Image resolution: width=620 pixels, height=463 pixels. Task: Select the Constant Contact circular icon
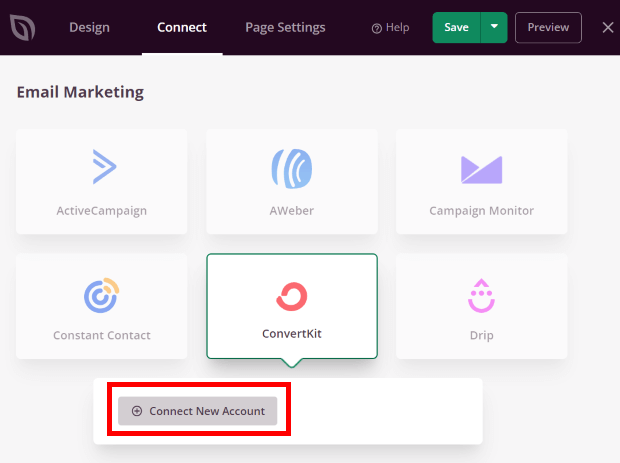click(102, 295)
